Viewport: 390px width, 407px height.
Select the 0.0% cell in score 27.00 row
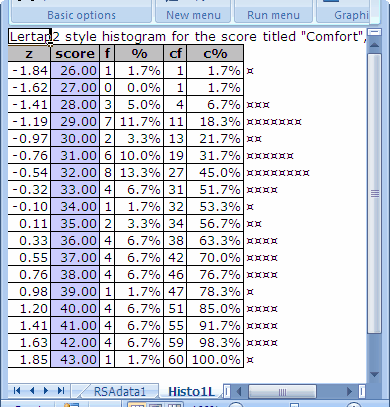[x=139, y=87]
